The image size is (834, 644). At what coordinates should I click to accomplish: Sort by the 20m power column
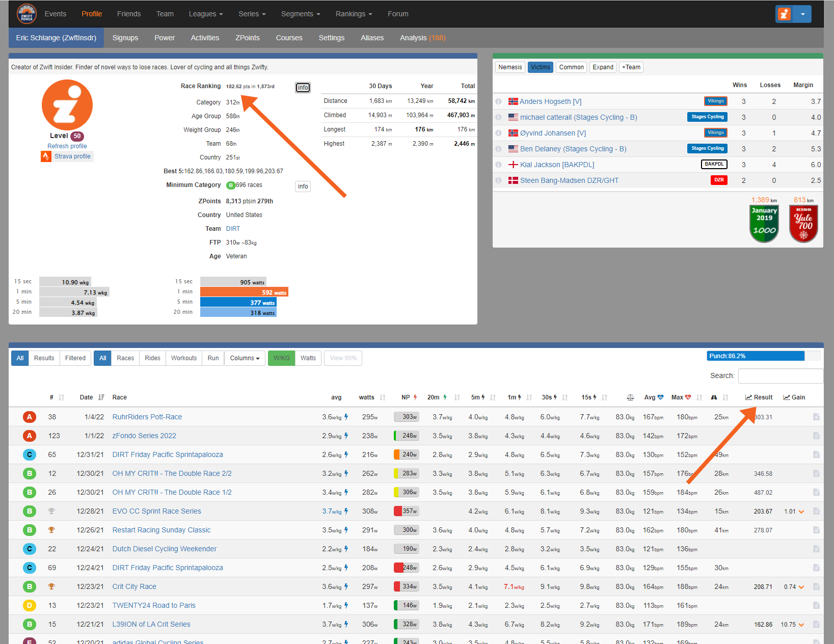click(x=443, y=397)
